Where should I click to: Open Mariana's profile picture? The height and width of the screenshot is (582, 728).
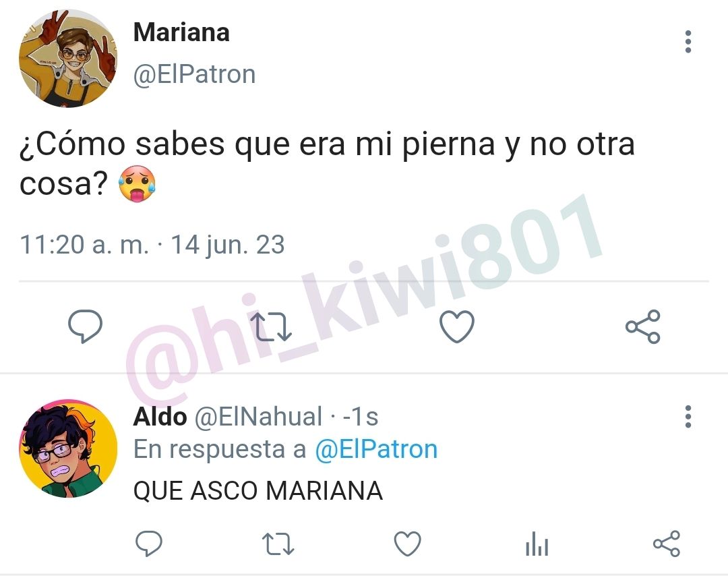[68, 58]
